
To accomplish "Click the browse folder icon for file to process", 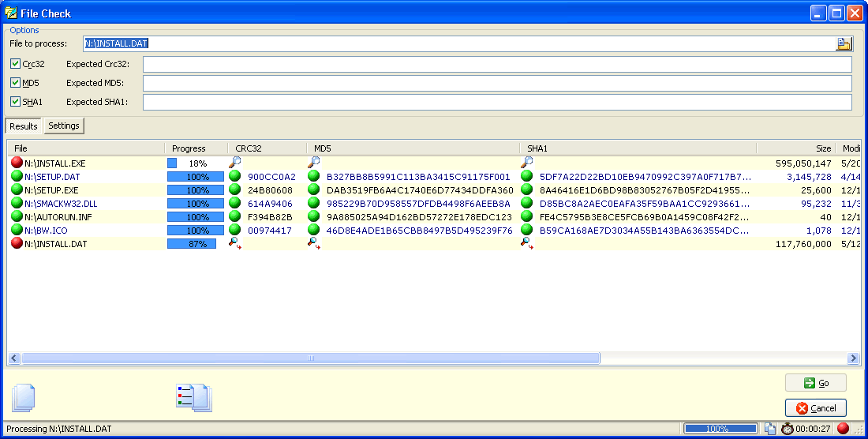I will [844, 43].
